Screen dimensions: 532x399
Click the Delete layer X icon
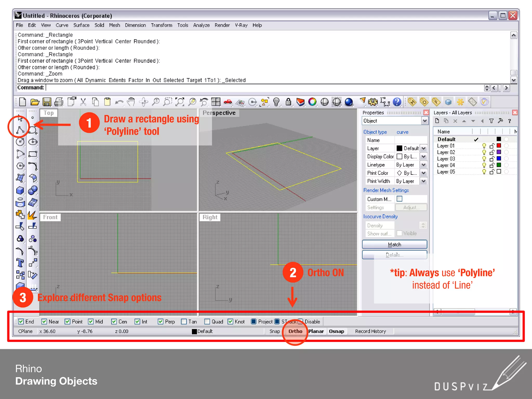[x=455, y=121]
